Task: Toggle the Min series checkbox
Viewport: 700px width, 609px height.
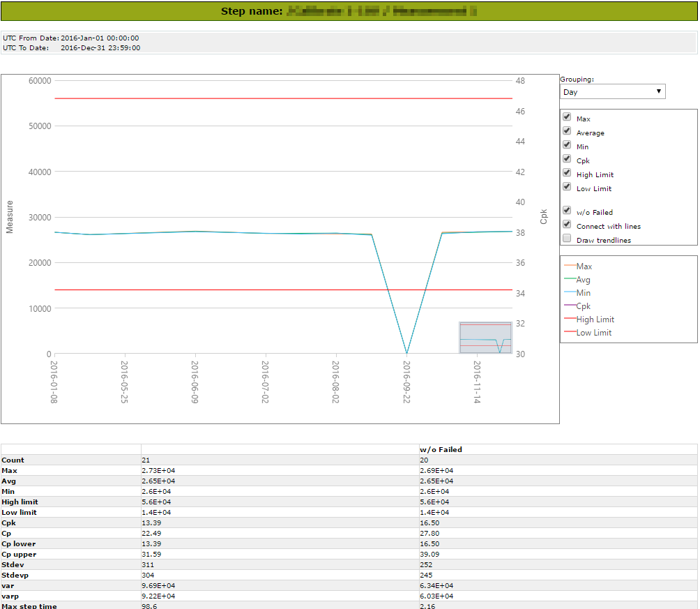Action: pos(567,145)
